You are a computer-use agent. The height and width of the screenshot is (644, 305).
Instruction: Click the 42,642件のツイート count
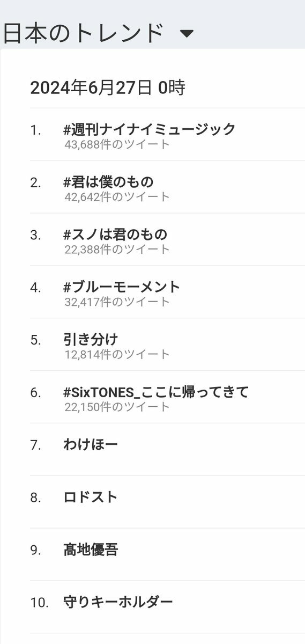[116, 196]
